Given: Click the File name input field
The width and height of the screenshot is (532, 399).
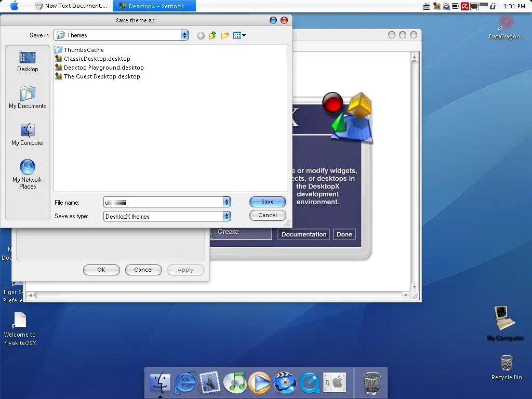Looking at the screenshot, I should (163, 202).
